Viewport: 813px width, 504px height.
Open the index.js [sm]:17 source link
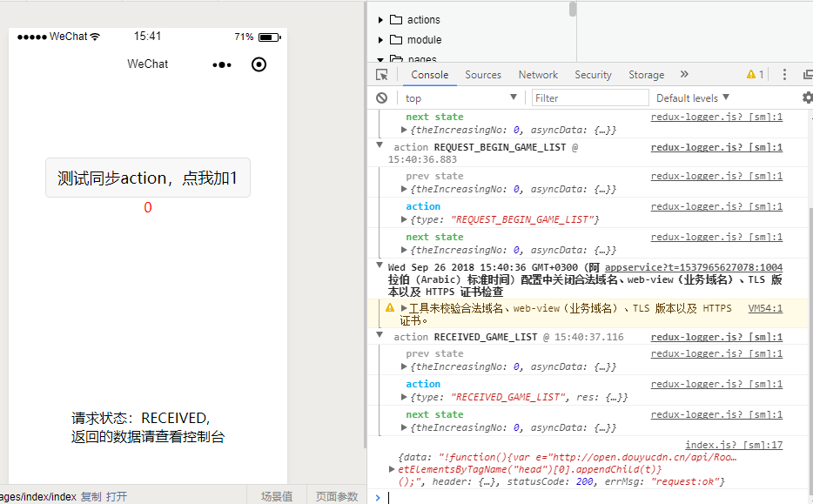(x=734, y=445)
